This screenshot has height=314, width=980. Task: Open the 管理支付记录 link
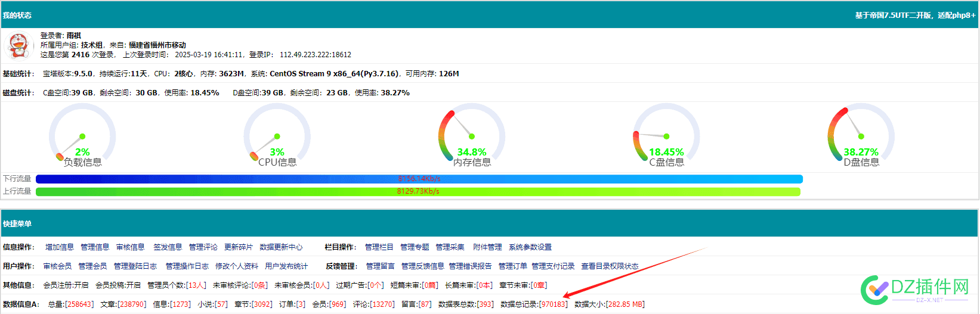554,266
